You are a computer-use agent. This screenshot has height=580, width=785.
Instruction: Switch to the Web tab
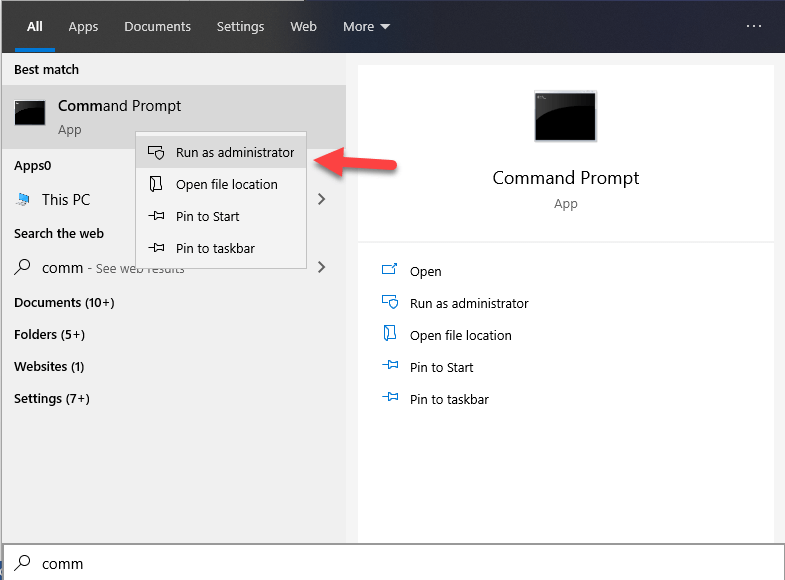(303, 27)
